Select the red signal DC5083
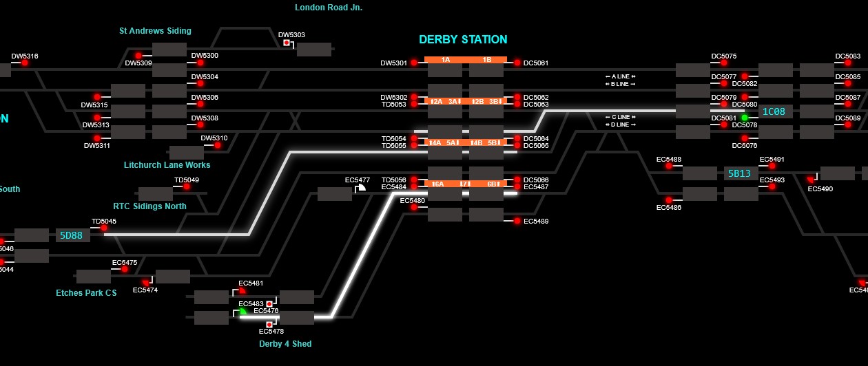Image resolution: width=868 pixels, height=366 pixels. click(848, 63)
